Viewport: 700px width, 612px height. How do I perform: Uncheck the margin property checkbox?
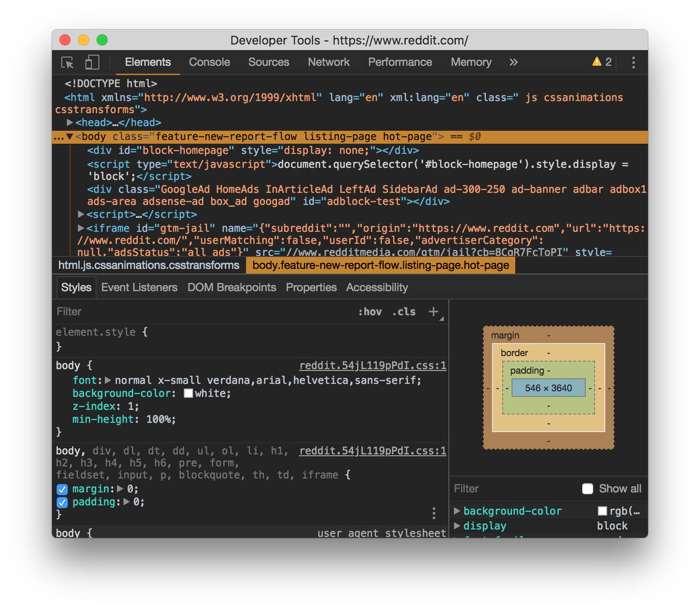(62, 490)
